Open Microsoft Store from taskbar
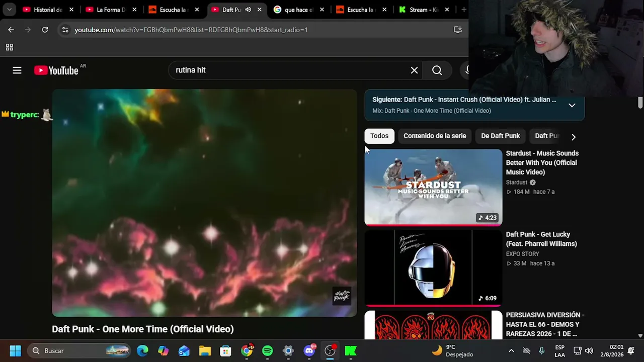This screenshot has width=644, height=362. [225, 350]
